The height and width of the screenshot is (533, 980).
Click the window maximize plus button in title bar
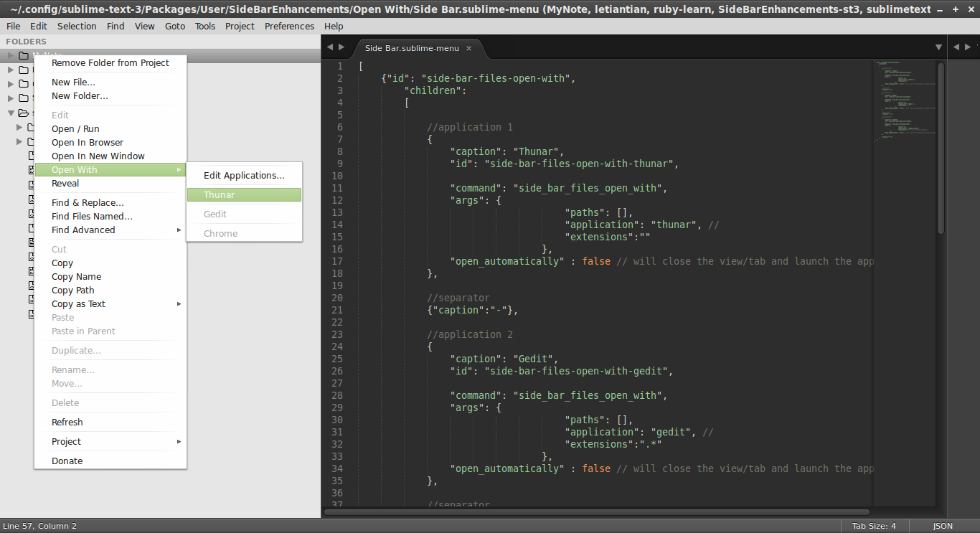click(x=955, y=9)
